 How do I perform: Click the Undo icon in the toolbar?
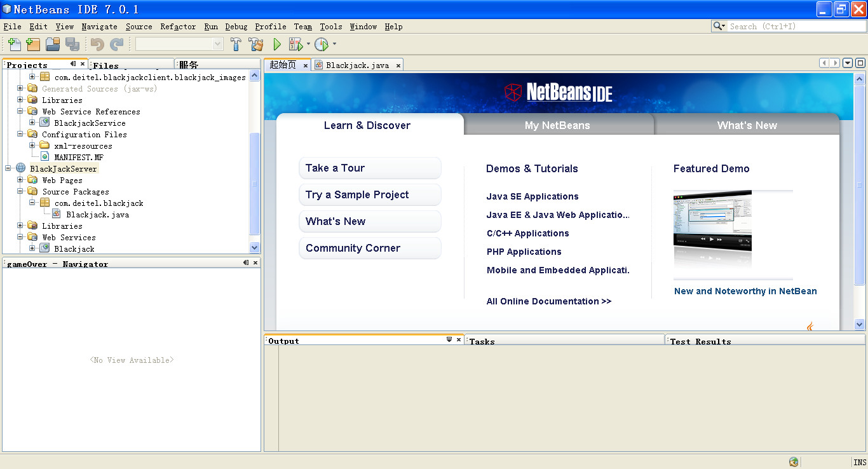click(x=97, y=44)
